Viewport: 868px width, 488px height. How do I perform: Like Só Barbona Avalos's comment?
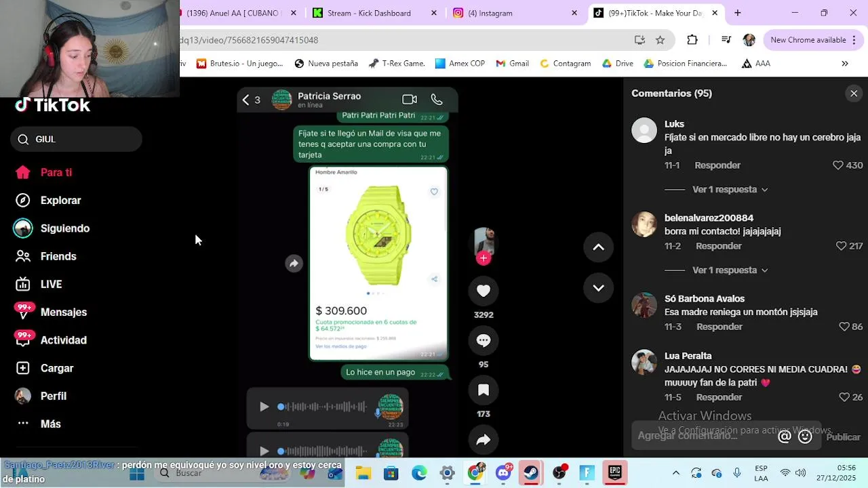tap(844, 327)
